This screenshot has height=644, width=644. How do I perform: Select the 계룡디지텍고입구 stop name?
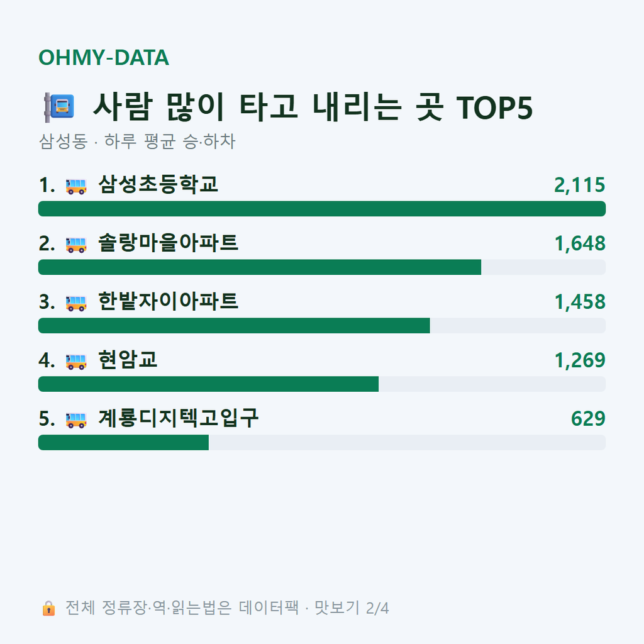pyautogui.click(x=178, y=418)
